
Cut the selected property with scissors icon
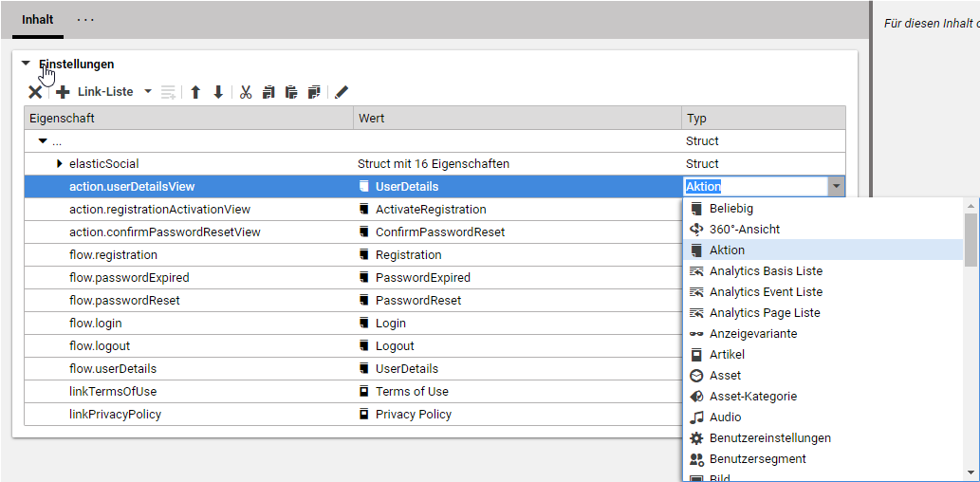[246, 92]
